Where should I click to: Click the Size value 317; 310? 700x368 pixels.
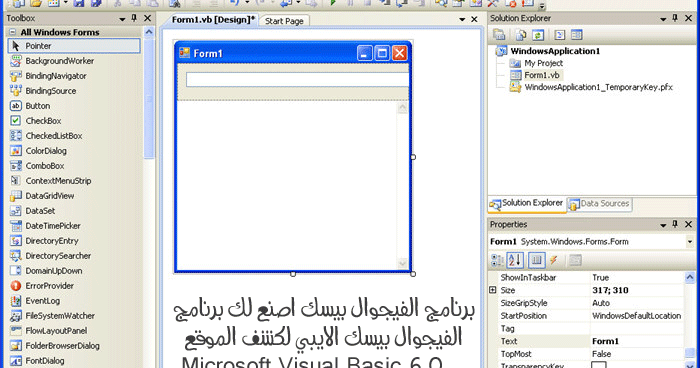click(x=610, y=290)
